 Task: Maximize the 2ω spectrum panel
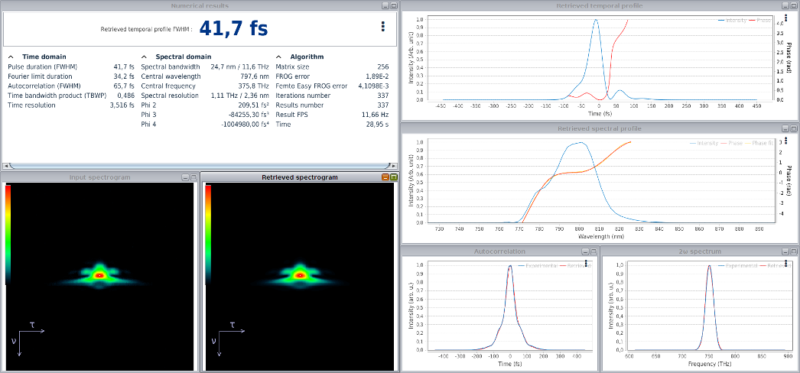[x=793, y=252]
